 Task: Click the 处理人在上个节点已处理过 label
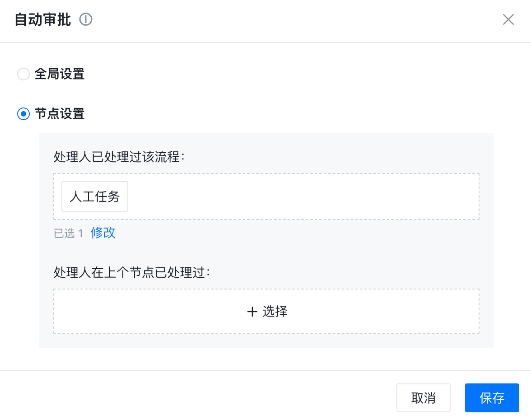click(x=133, y=273)
